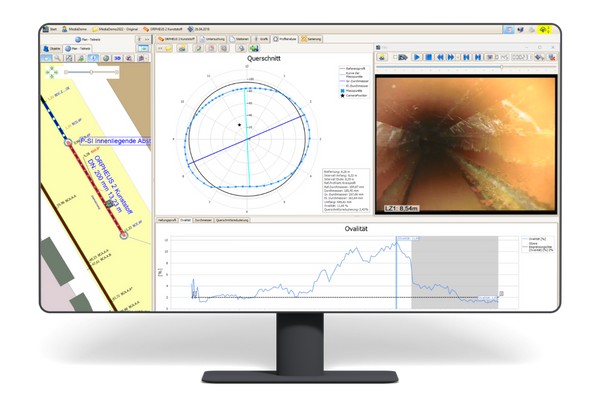This screenshot has width=600, height=400.
Task: Toggle the checkbox in the video player toolbar
Action: tap(395, 57)
